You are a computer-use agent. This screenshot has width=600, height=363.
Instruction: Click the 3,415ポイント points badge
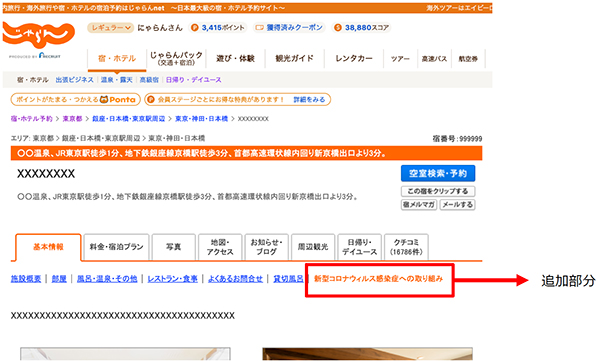pos(218,28)
